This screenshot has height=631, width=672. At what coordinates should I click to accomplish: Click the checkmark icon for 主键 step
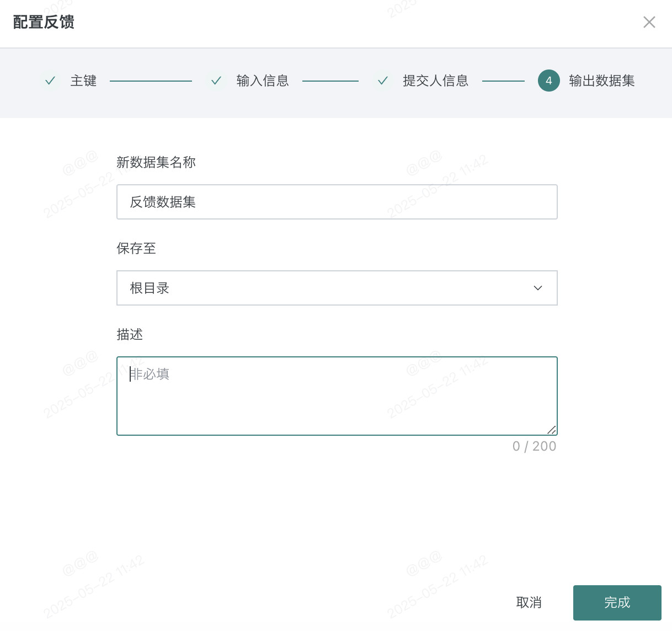50,81
